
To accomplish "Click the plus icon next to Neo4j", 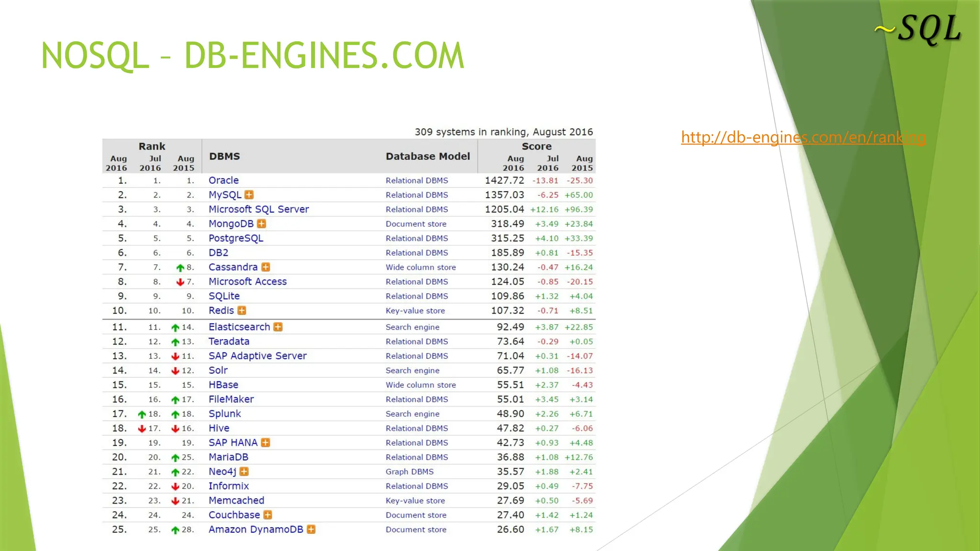I will (244, 472).
